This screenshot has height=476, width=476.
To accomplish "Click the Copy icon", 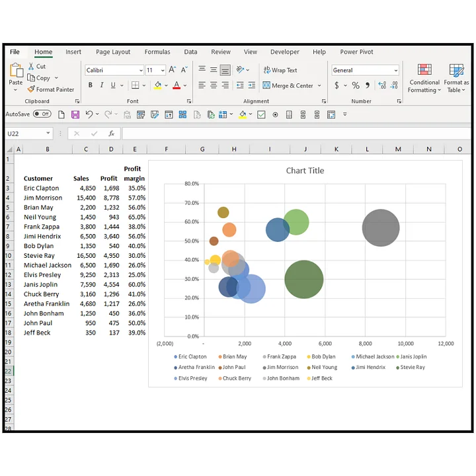I will click(31, 78).
